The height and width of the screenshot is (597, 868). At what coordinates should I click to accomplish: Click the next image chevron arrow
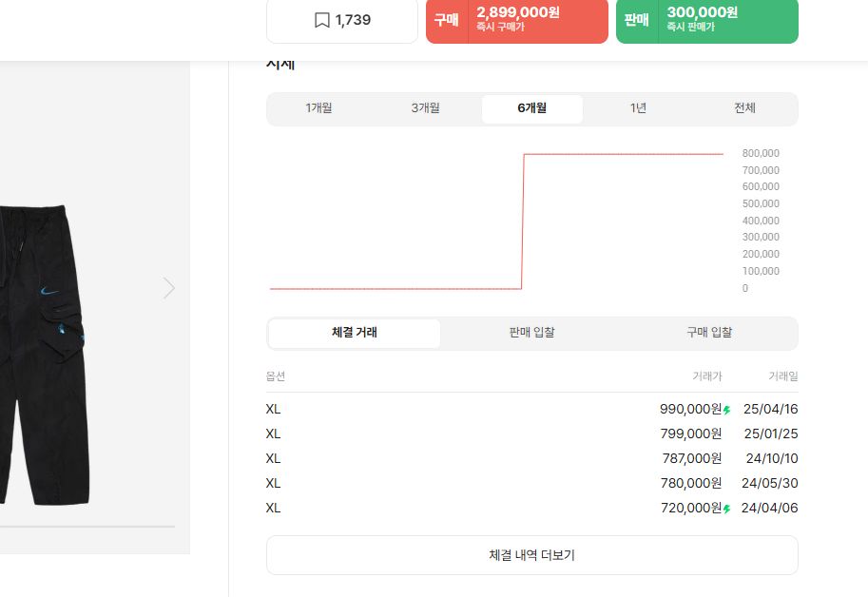click(169, 288)
